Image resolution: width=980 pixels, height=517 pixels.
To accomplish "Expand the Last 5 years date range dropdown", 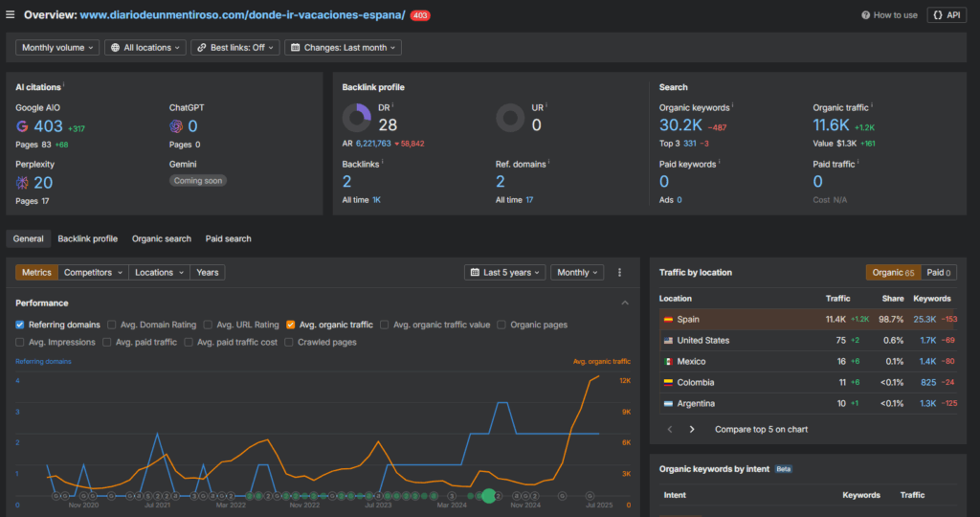I will pos(505,273).
